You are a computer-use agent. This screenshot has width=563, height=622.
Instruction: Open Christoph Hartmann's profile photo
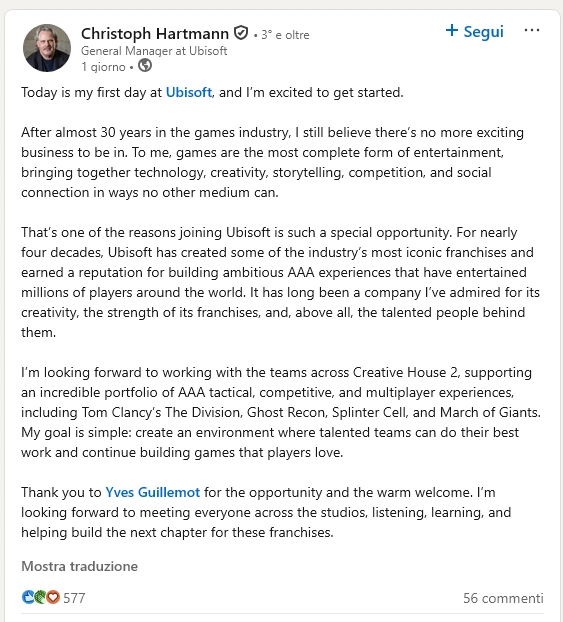(x=47, y=48)
